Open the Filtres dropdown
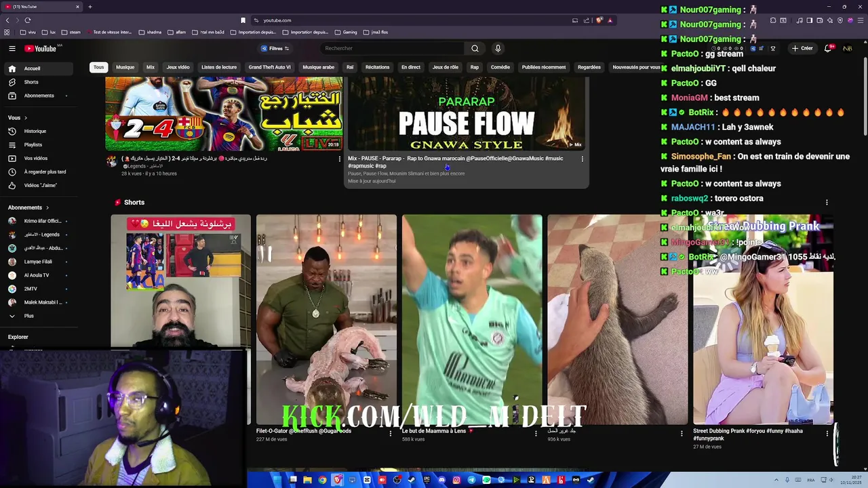Screen dimensions: 868x488 (275, 48)
